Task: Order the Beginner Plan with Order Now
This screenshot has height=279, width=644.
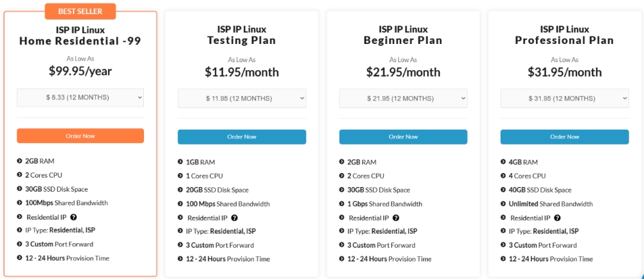Action: click(403, 137)
